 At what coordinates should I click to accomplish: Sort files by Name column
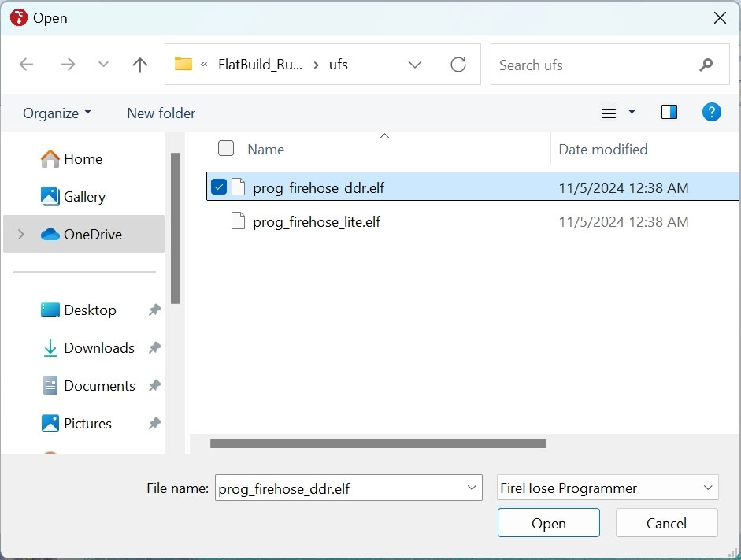click(265, 150)
